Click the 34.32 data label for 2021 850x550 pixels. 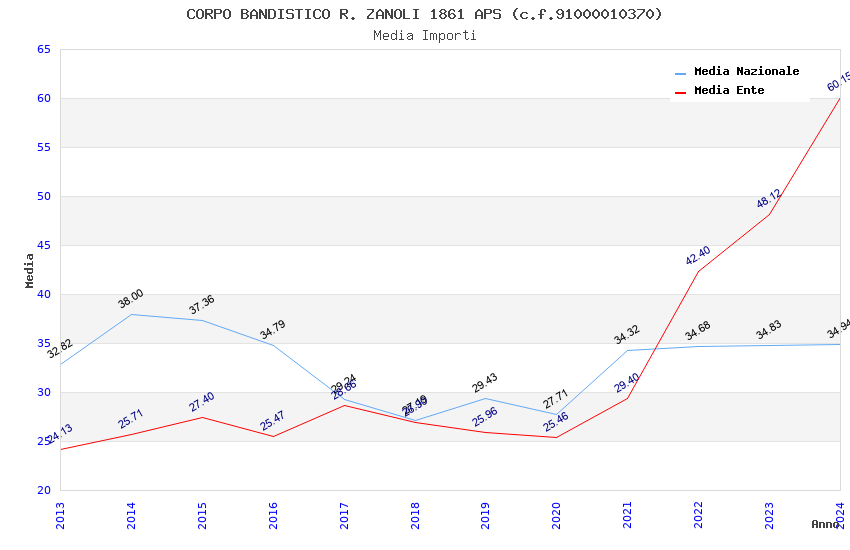tap(627, 334)
